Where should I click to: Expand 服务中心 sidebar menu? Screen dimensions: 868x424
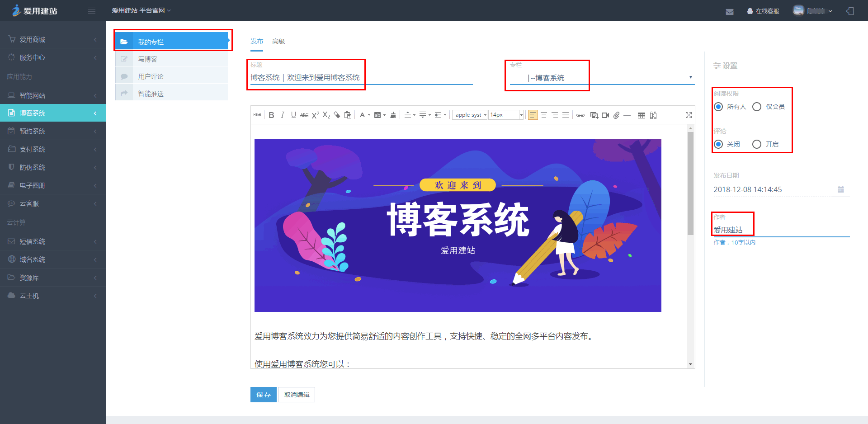pos(53,57)
